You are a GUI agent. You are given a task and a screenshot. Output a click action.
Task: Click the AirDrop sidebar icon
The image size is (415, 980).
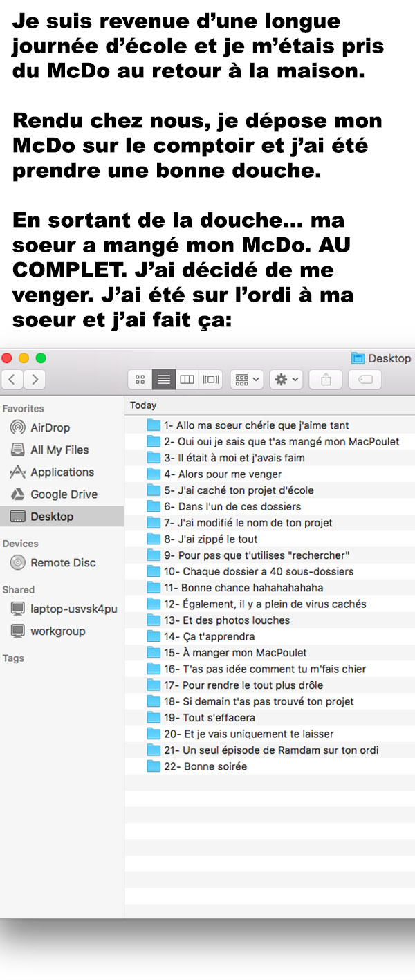pyautogui.click(x=18, y=427)
